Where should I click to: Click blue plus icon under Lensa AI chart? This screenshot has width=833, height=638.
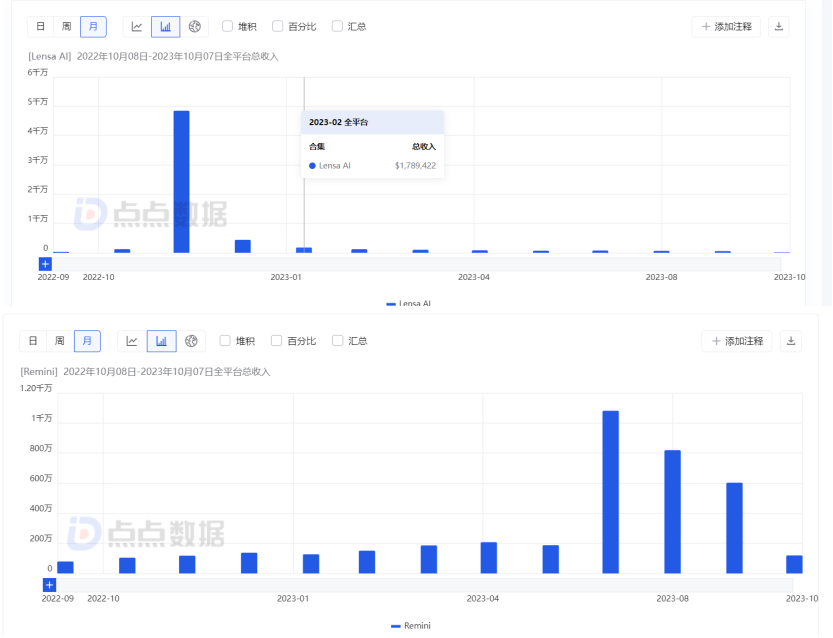coord(45,264)
